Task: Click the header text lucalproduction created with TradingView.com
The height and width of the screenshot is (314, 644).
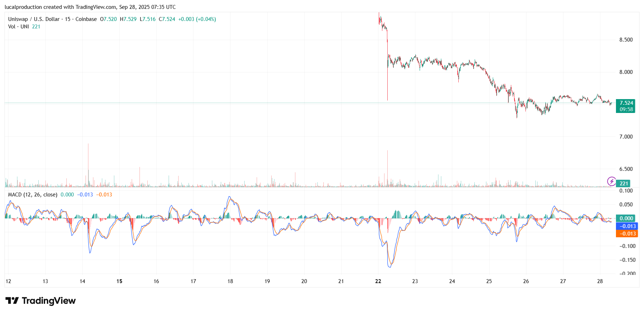Action: coord(60,7)
